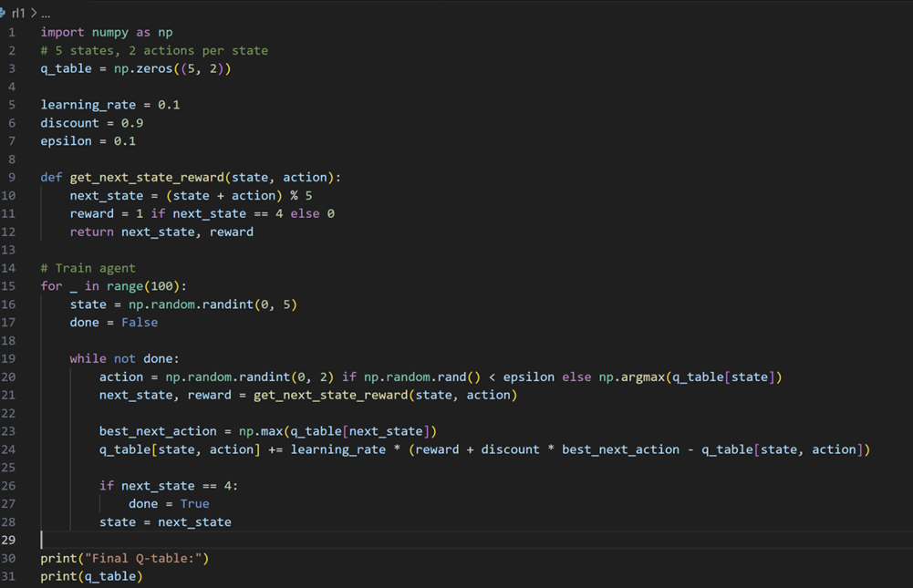Click the Python file icon in breadcrumb

(x=3, y=12)
